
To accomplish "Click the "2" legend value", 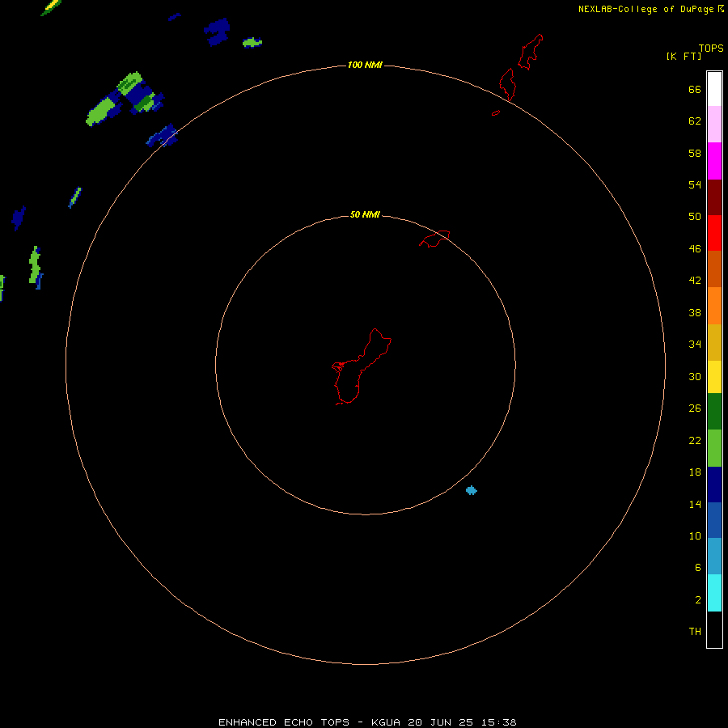I will coord(698,600).
